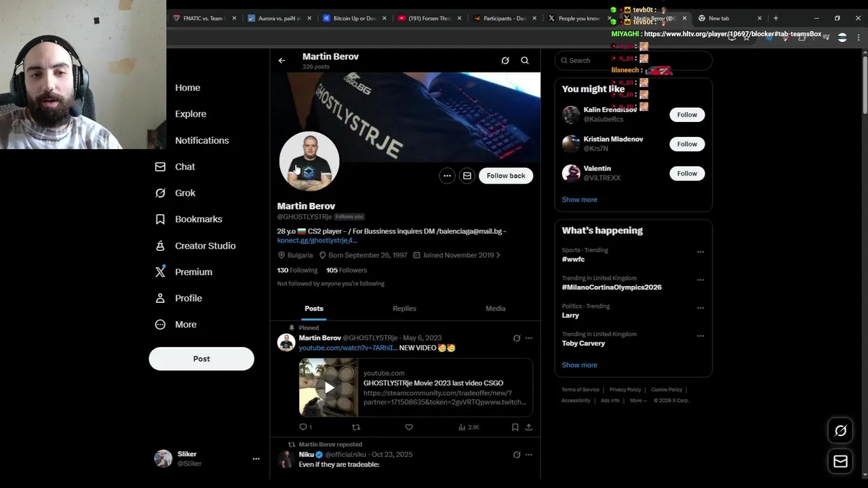Open youtube.com/watch link in pinned post
This screenshot has width=868, height=488.
point(347,348)
